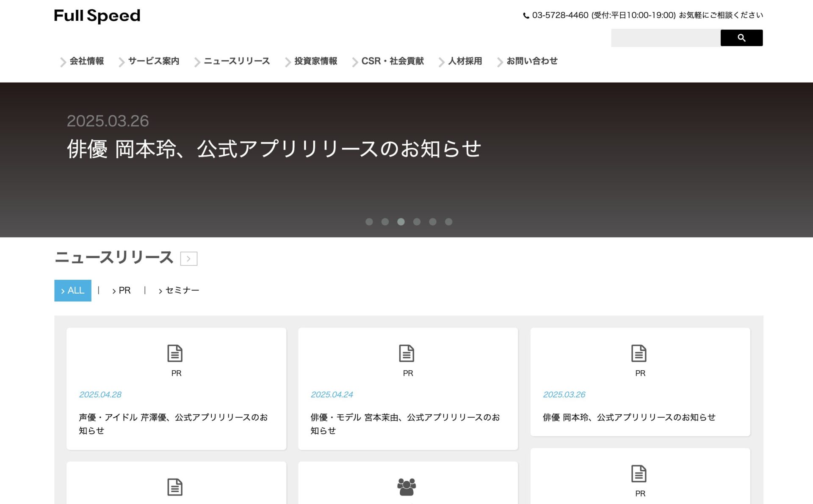Click the chevron before サービス案内

122,62
